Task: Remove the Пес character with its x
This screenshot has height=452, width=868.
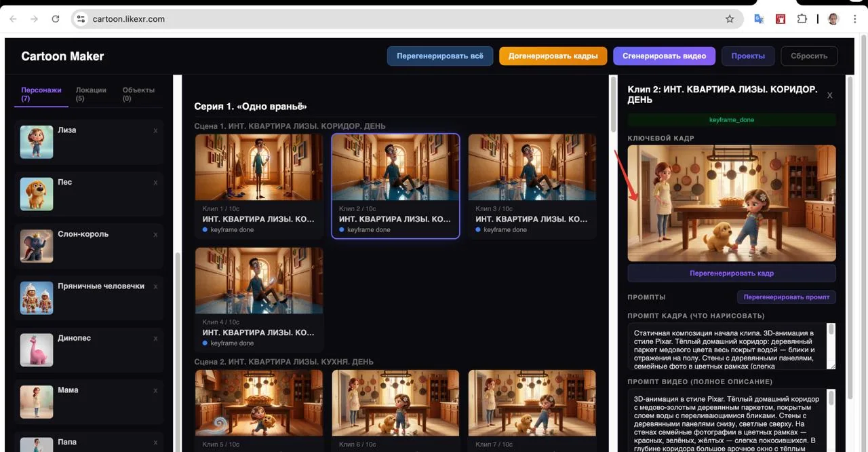Action: [155, 183]
